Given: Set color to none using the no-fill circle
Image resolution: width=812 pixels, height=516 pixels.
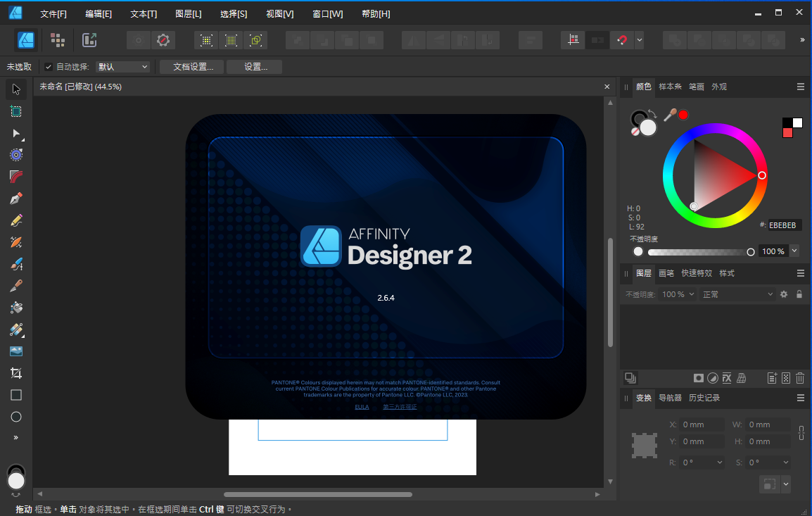Looking at the screenshot, I should 635,132.
